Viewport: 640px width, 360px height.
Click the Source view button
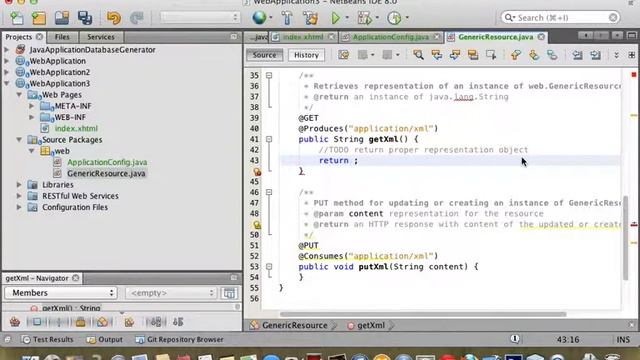[x=264, y=55]
